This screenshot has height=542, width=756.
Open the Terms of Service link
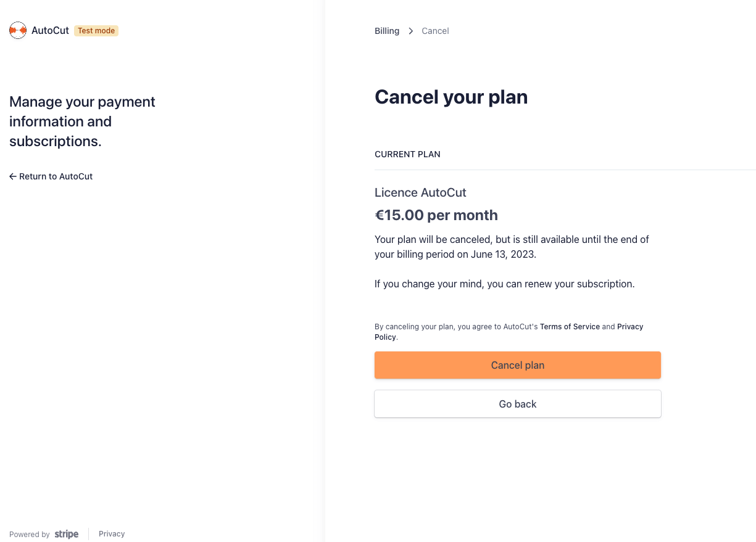pyautogui.click(x=570, y=327)
